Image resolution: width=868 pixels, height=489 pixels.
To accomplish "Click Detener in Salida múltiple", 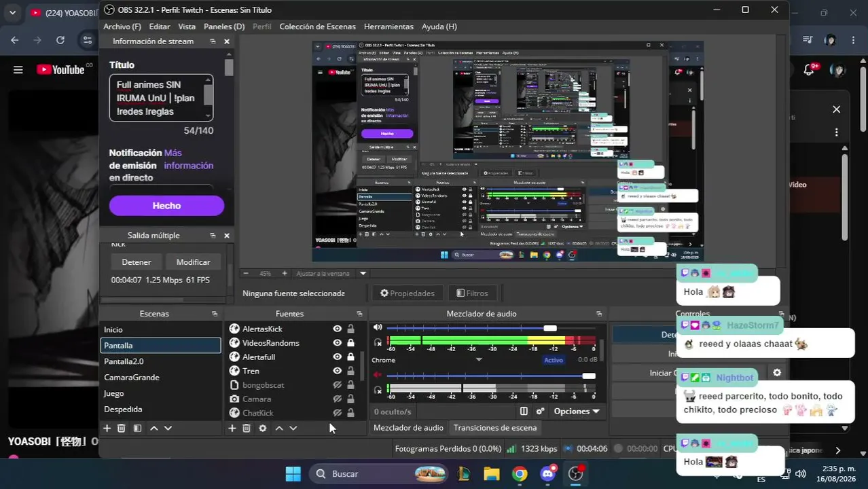I will [x=137, y=262].
